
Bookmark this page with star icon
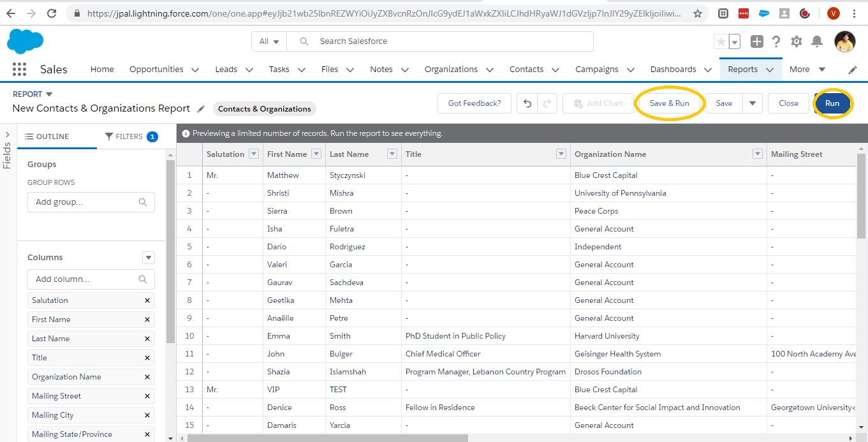698,13
